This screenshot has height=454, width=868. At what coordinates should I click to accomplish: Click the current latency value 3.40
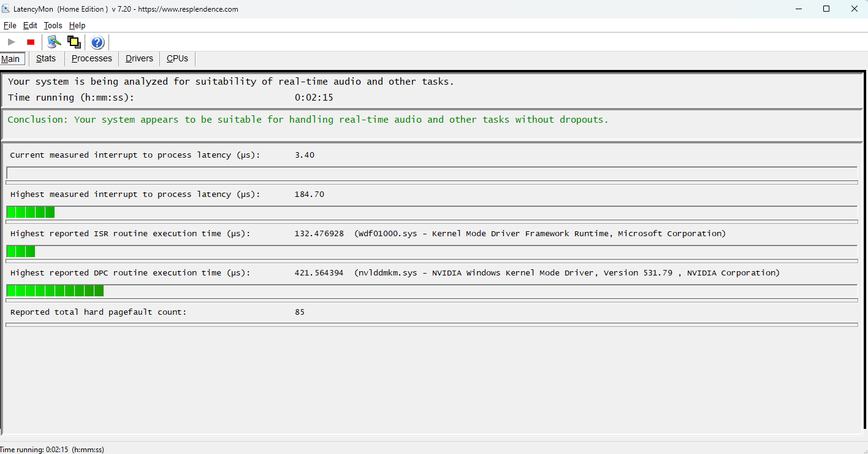305,155
